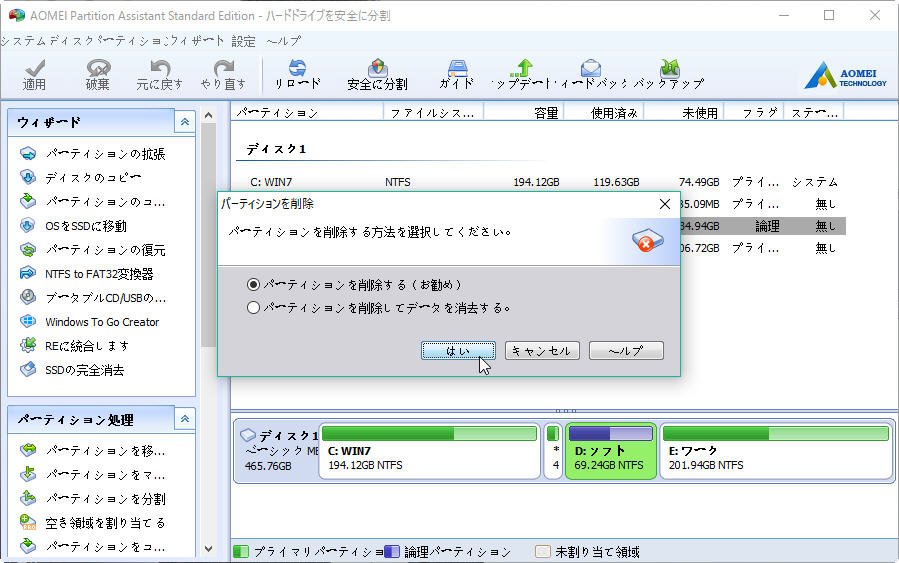The height and width of the screenshot is (563, 899).
Task: Click the Backup toolbar icon
Action: pos(670,68)
